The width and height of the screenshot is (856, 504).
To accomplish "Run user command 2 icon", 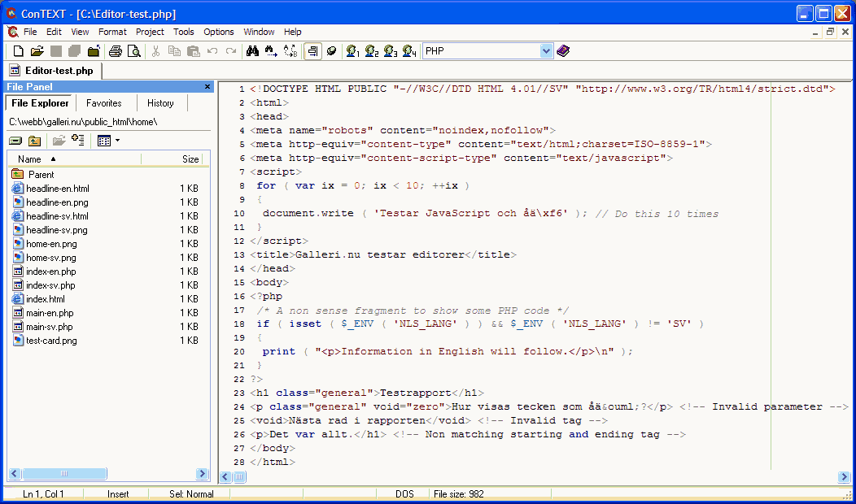I will pyautogui.click(x=372, y=51).
